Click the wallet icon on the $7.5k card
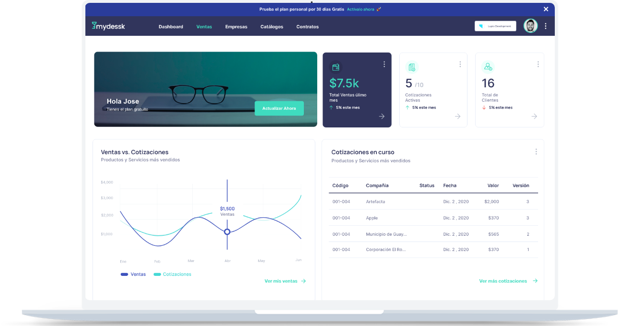This screenshot has height=326, width=644. click(x=337, y=67)
